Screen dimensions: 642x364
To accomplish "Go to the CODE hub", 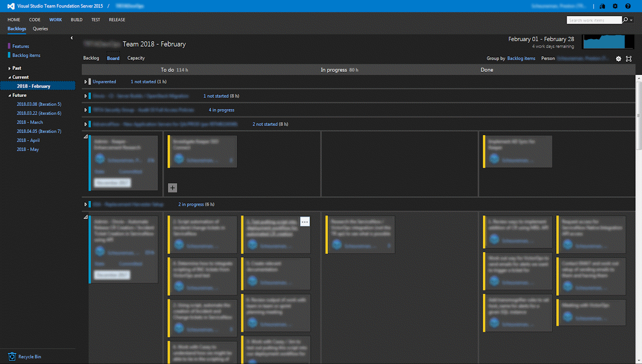I will 35,20.
